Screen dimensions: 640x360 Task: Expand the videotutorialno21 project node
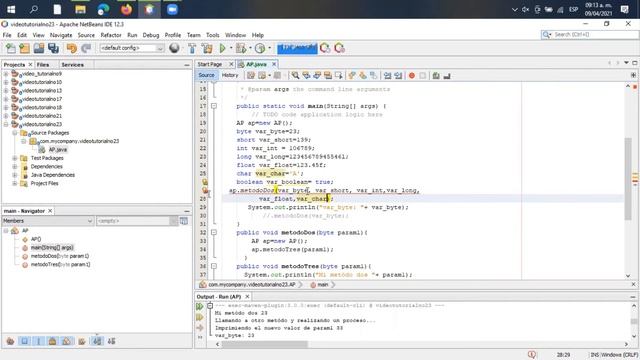tap(6, 116)
